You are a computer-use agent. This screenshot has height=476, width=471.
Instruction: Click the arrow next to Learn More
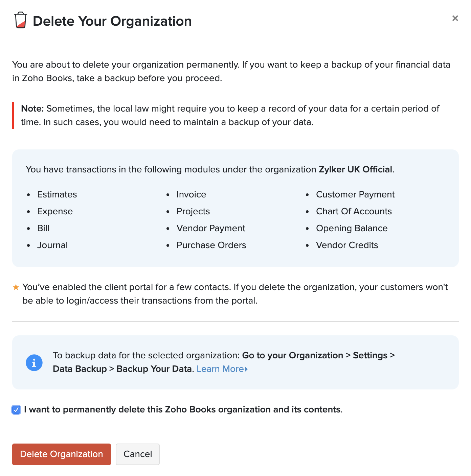tap(246, 369)
